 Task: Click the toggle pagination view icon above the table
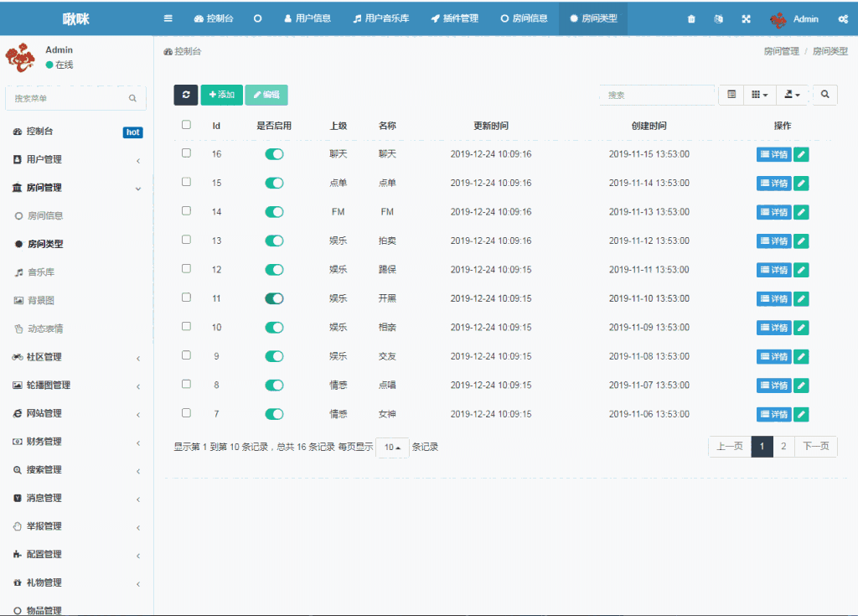pos(729,95)
